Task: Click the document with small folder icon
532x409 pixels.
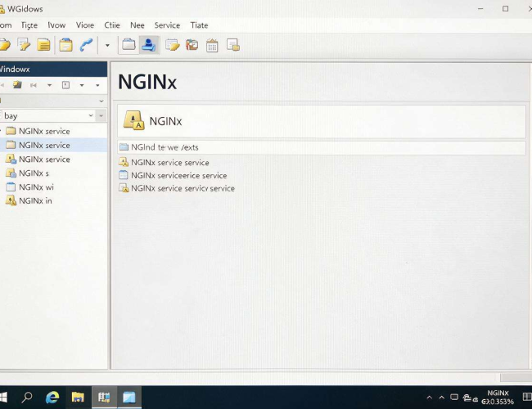Action: [x=233, y=45]
